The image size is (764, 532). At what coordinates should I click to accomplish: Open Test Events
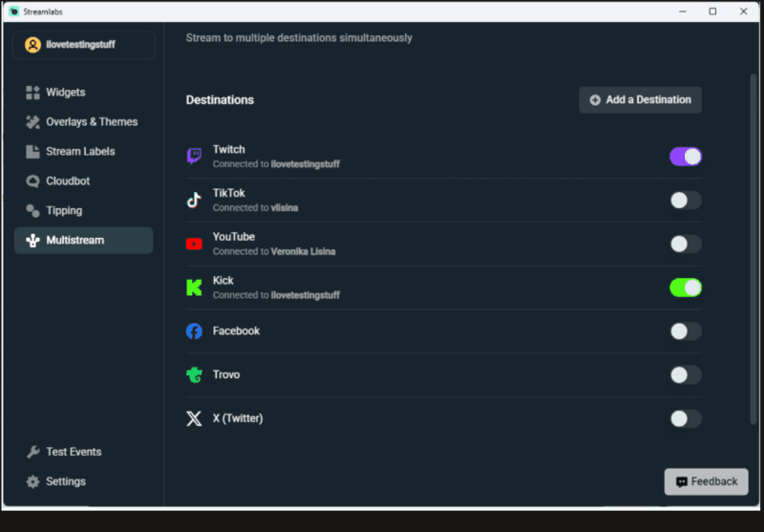click(83, 452)
